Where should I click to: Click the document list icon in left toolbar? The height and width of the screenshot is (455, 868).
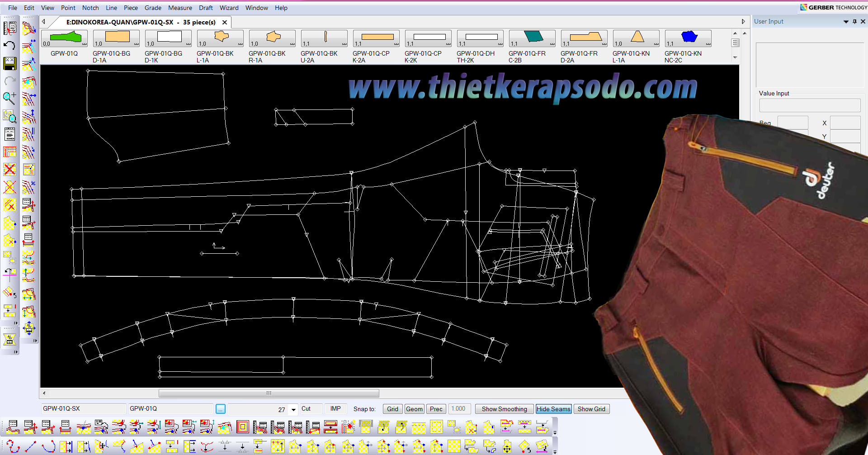pyautogui.click(x=9, y=134)
